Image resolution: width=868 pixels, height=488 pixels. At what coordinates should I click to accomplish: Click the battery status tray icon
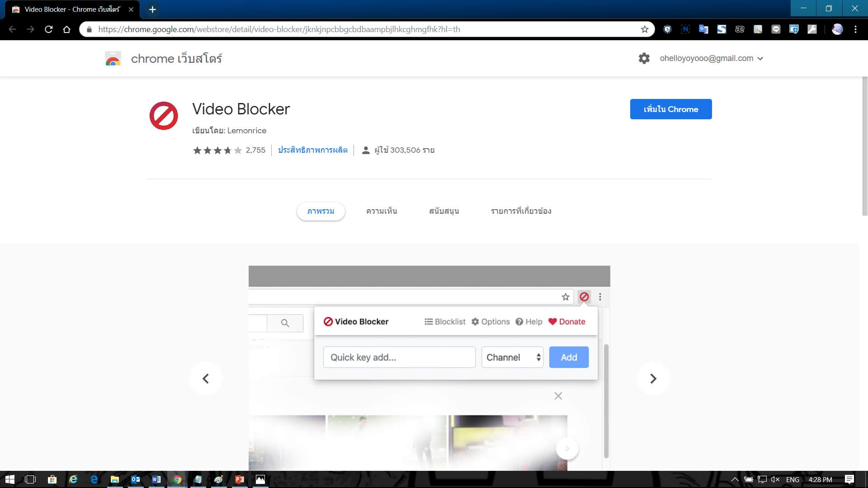click(x=748, y=479)
